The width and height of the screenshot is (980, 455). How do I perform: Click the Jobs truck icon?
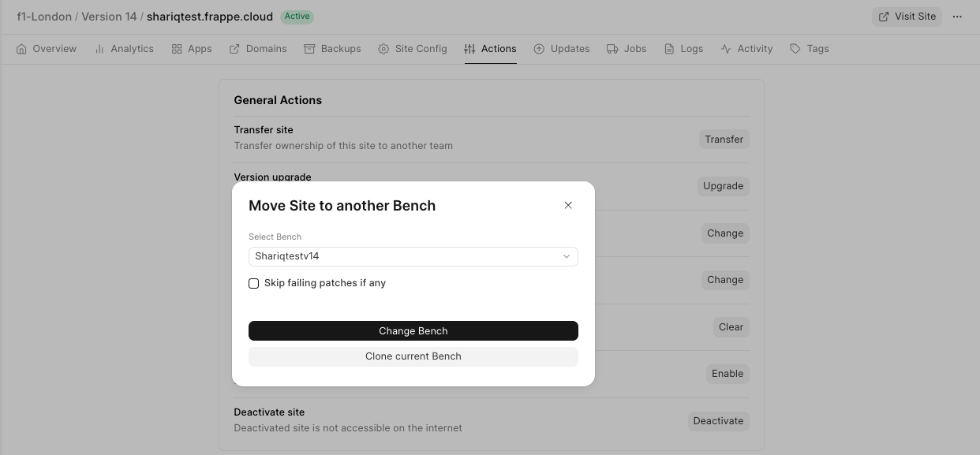coord(612,49)
